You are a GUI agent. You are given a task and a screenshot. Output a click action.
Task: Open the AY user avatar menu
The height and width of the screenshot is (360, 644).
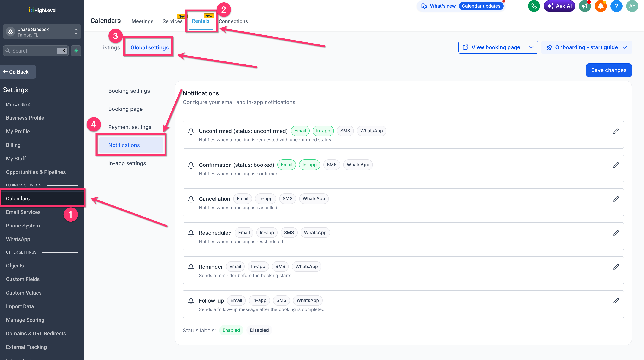click(632, 6)
